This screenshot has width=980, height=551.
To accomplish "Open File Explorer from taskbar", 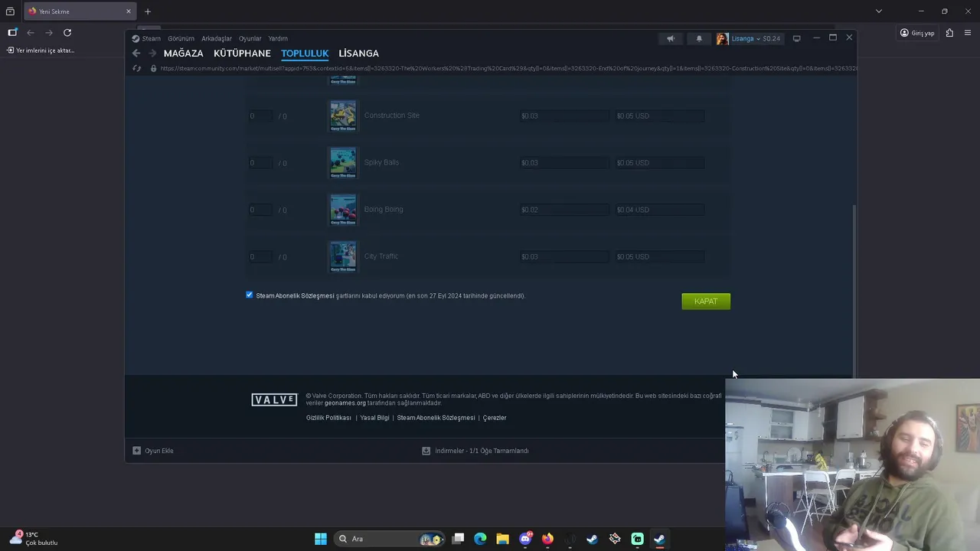I will 502,539.
